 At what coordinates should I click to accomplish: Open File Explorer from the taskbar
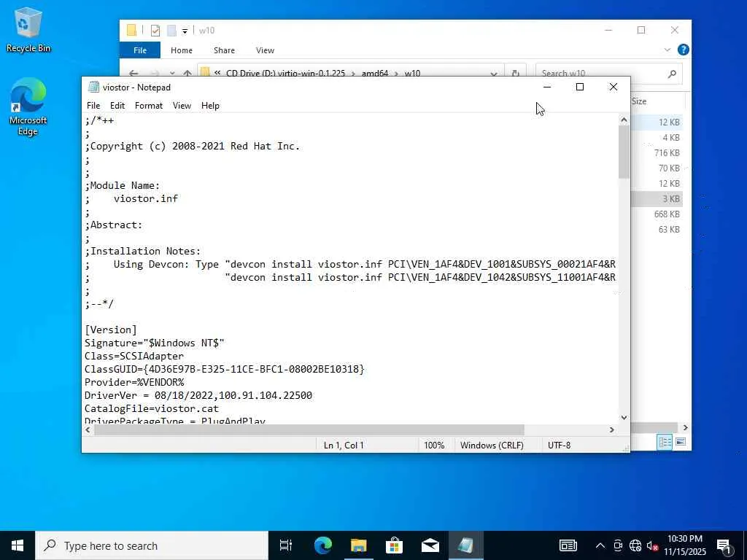pyautogui.click(x=359, y=545)
